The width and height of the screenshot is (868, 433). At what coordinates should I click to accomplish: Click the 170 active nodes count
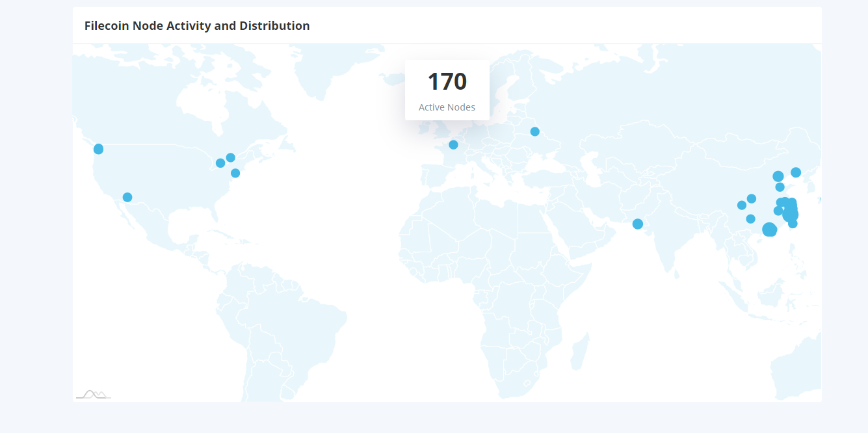pyautogui.click(x=447, y=81)
